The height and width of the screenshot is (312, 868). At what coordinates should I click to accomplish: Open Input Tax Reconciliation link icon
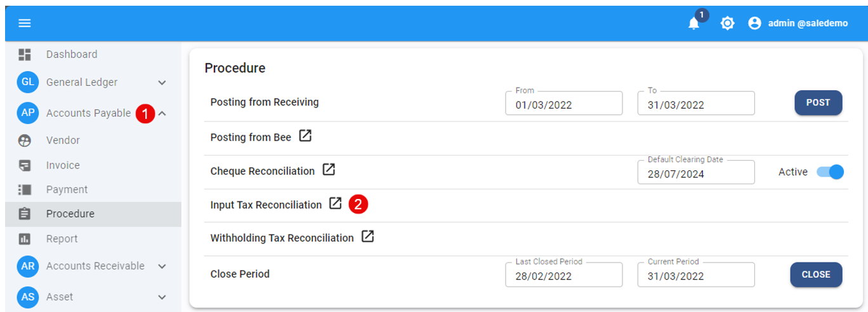[x=335, y=203]
